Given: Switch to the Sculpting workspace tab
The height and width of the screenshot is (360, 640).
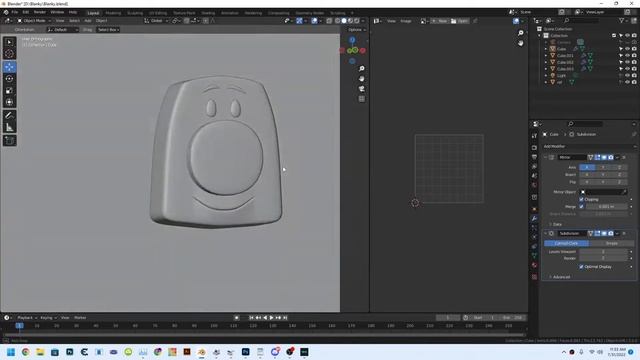Looking at the screenshot, I should [x=135, y=13].
